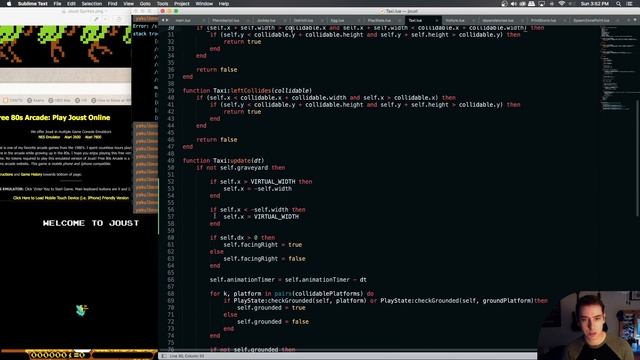Open the View menu
Screen dimensions: 640x360
129,4
